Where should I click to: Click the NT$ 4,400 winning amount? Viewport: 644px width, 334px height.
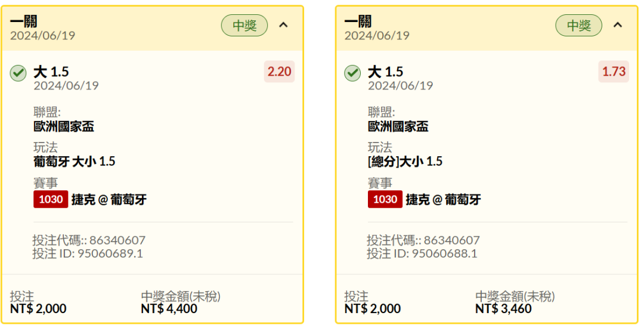click(169, 308)
